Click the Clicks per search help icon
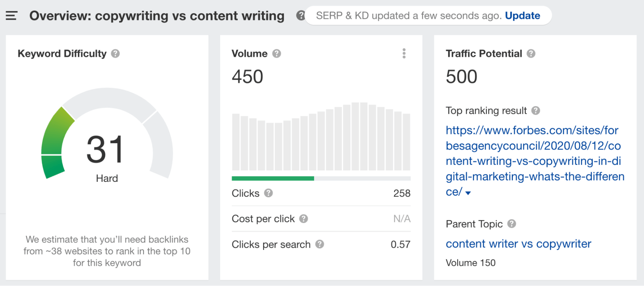 [320, 244]
